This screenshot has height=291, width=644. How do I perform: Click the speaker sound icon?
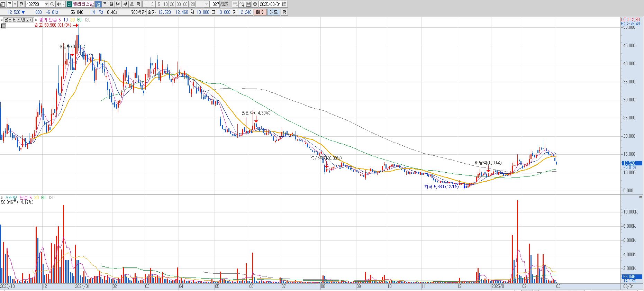point(58,4)
